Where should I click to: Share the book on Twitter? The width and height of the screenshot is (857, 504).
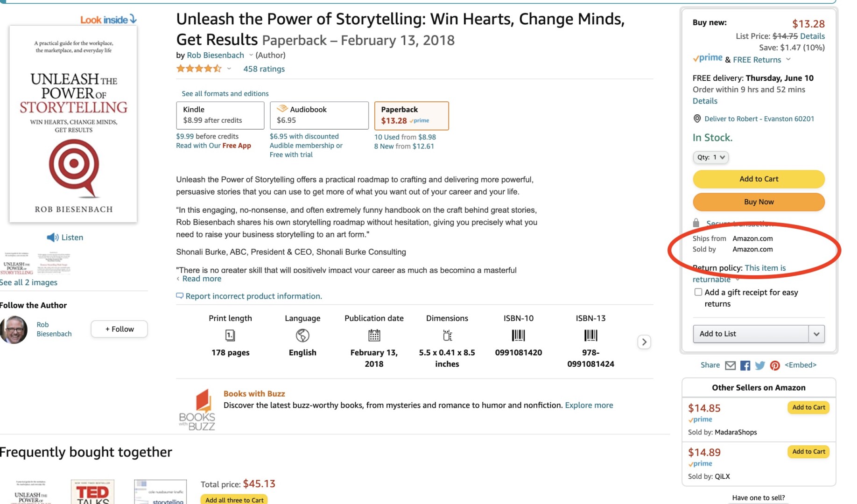tap(760, 365)
